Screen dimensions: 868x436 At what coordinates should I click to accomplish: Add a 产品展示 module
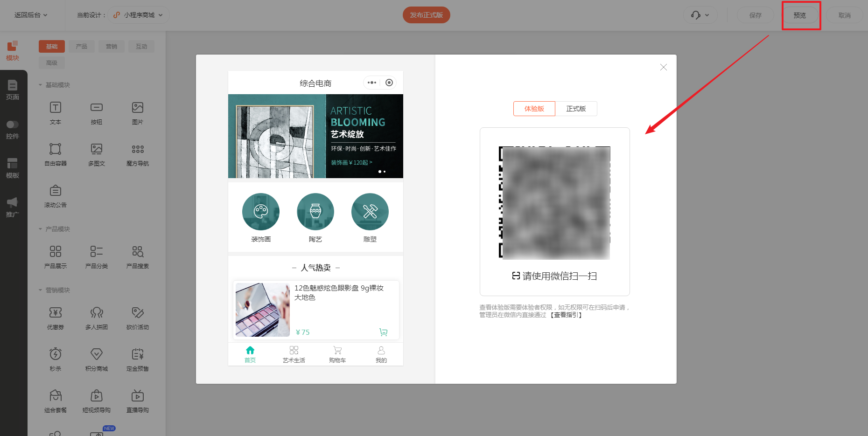(x=56, y=257)
